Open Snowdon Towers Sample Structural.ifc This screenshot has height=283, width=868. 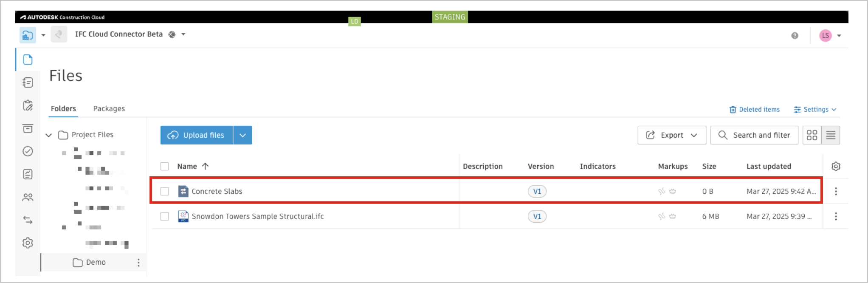(258, 216)
